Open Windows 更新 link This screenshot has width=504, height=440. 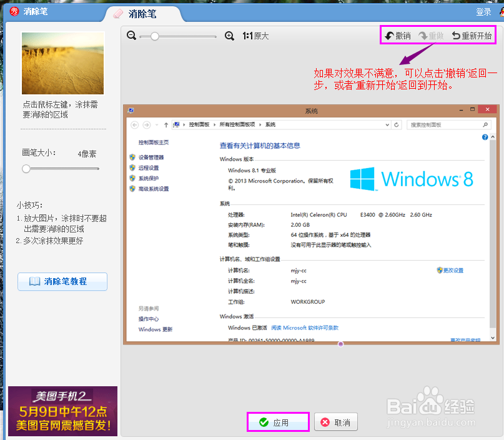(156, 329)
